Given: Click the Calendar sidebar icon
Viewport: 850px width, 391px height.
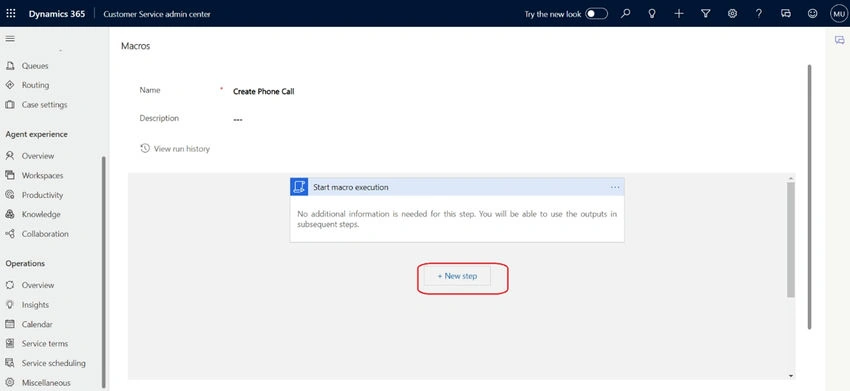Looking at the screenshot, I should point(10,324).
